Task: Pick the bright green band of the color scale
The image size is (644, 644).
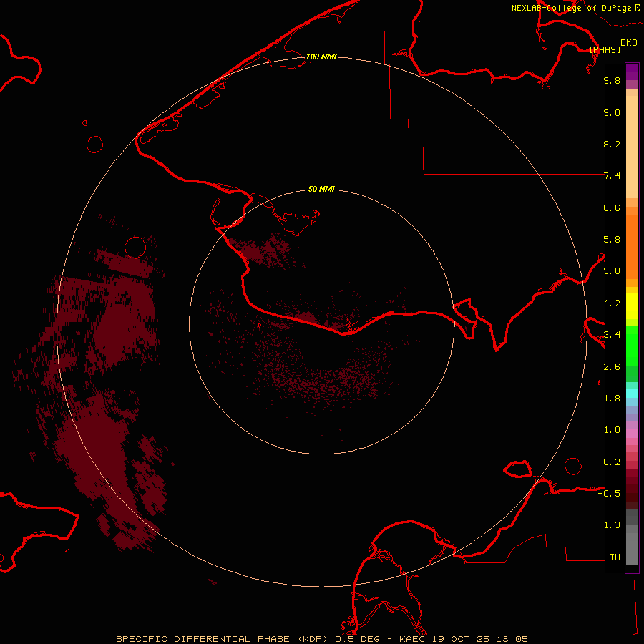Action: [x=632, y=346]
